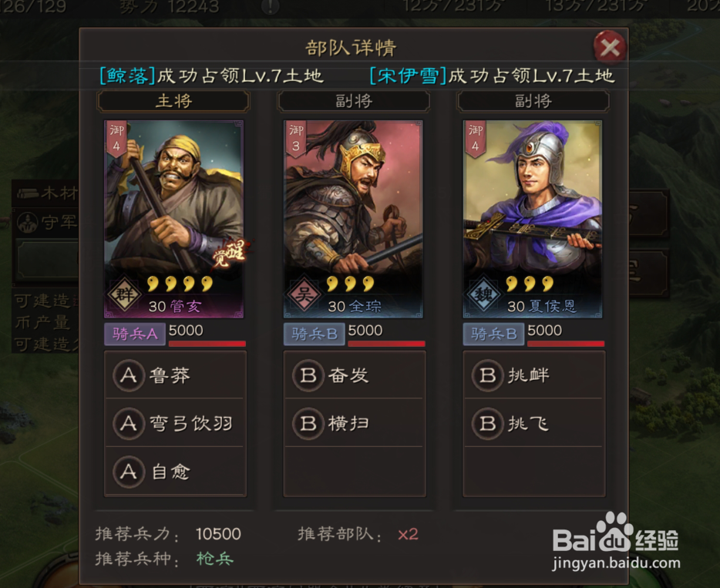This screenshot has height=588, width=720.
Task: Click the 魏 faction icon
Action: click(483, 294)
